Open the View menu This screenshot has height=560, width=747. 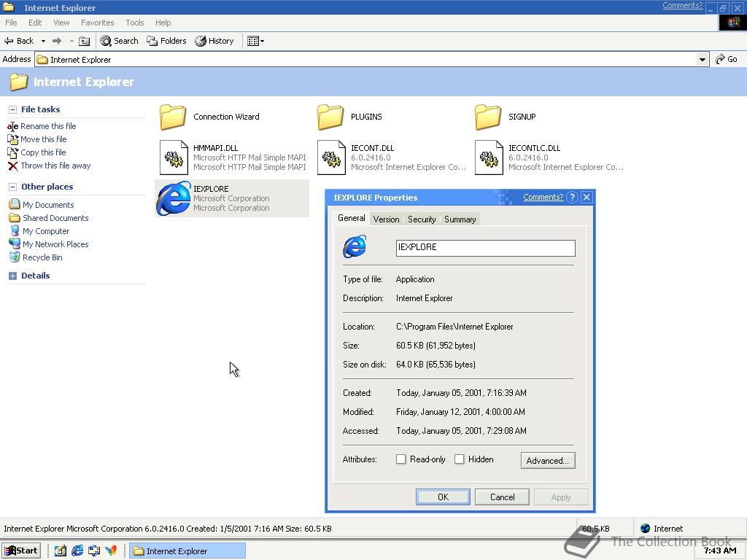pyautogui.click(x=61, y=23)
